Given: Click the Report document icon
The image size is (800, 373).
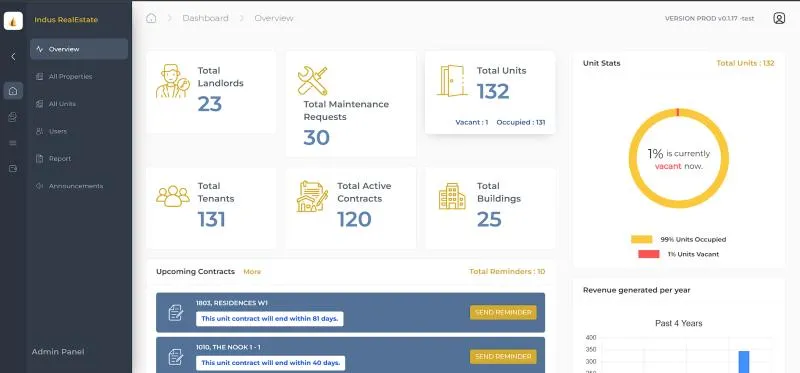Looking at the screenshot, I should click(39, 159).
